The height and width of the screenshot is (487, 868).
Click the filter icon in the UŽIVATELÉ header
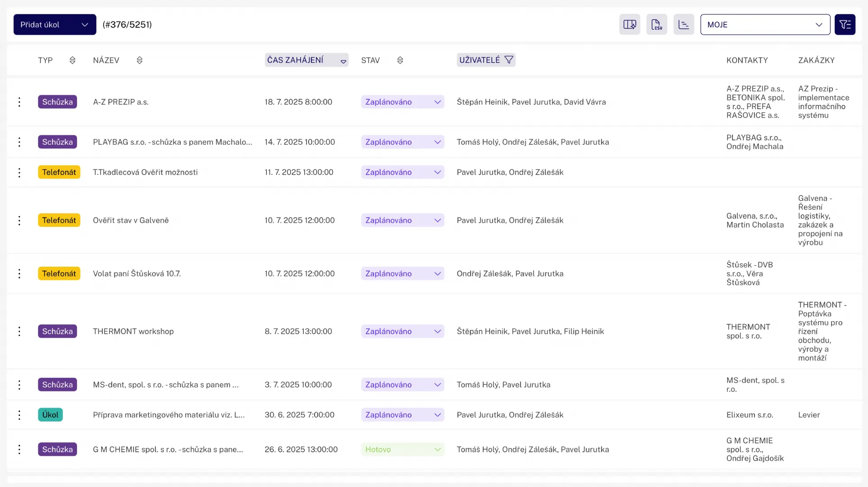point(509,60)
